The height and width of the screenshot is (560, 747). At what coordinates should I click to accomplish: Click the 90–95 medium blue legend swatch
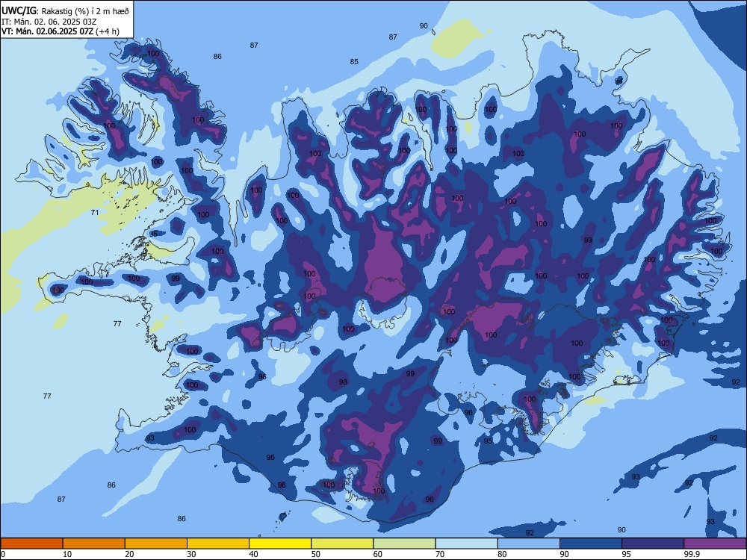tap(591, 544)
